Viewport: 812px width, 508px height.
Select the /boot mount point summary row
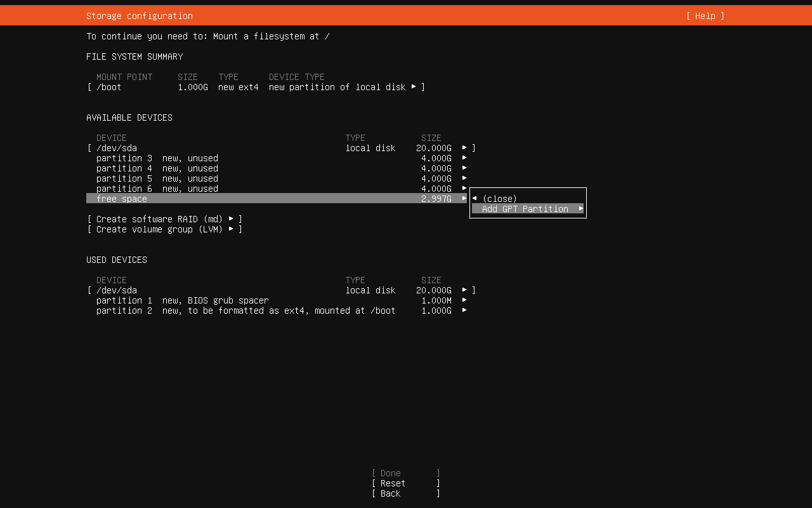pyautogui.click(x=256, y=87)
